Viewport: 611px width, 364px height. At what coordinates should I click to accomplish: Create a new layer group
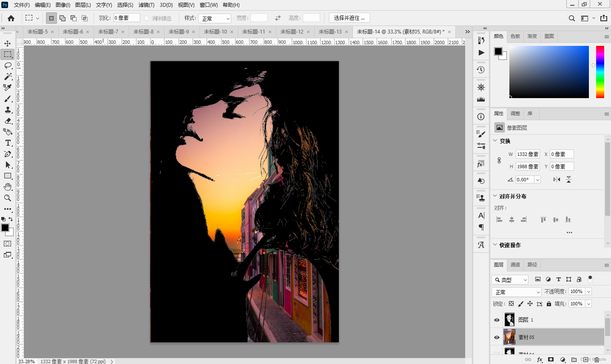tap(574, 360)
